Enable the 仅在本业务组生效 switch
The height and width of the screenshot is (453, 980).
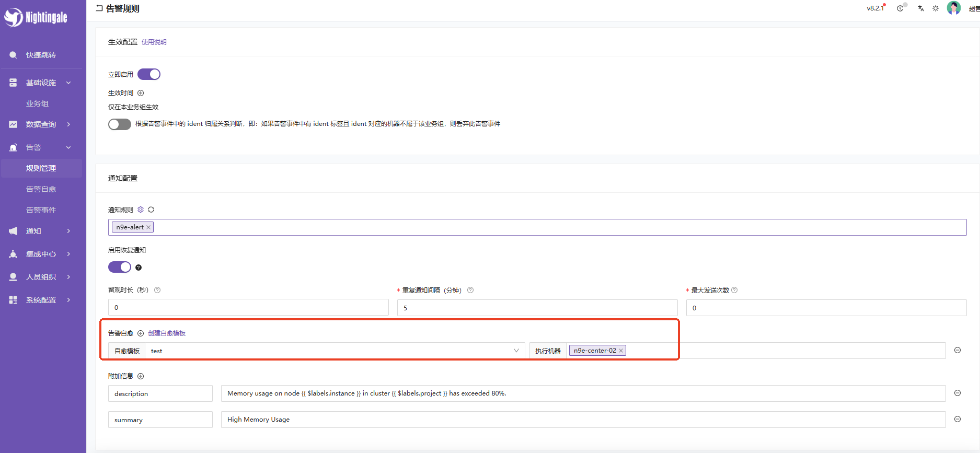[x=120, y=124]
